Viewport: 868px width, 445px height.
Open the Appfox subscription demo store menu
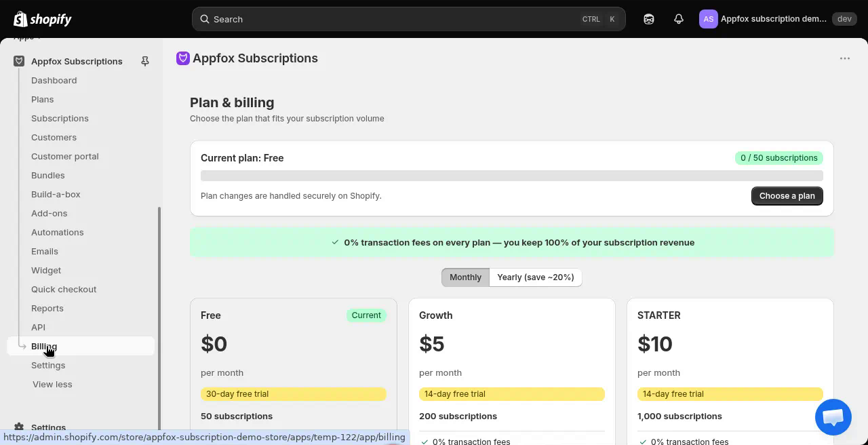coord(776,19)
